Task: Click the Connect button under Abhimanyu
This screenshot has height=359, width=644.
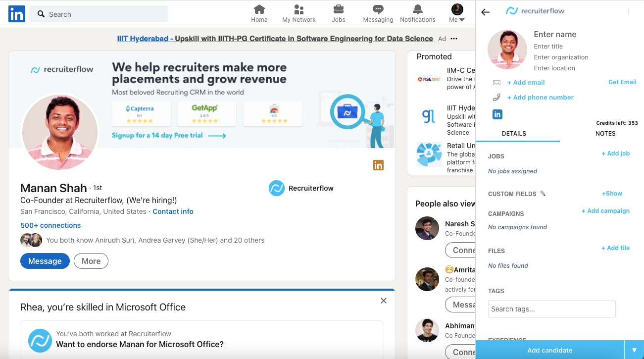Action: click(x=461, y=352)
